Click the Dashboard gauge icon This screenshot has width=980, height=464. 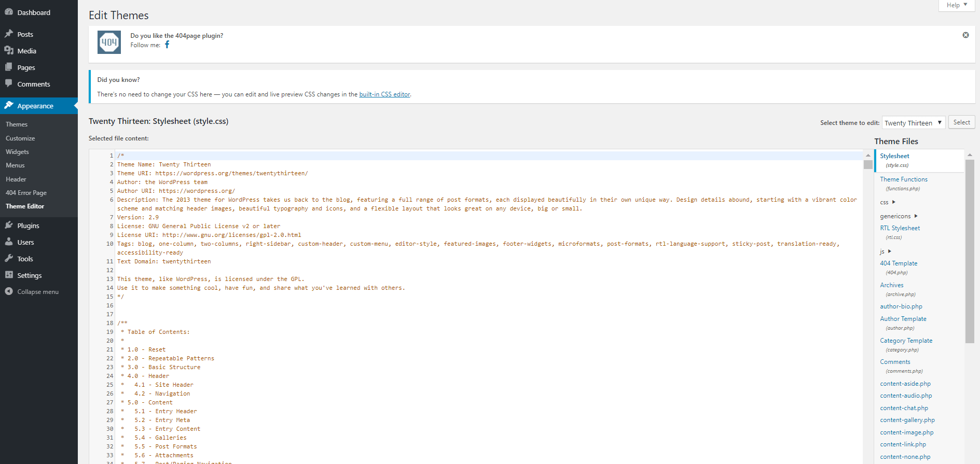coord(9,12)
